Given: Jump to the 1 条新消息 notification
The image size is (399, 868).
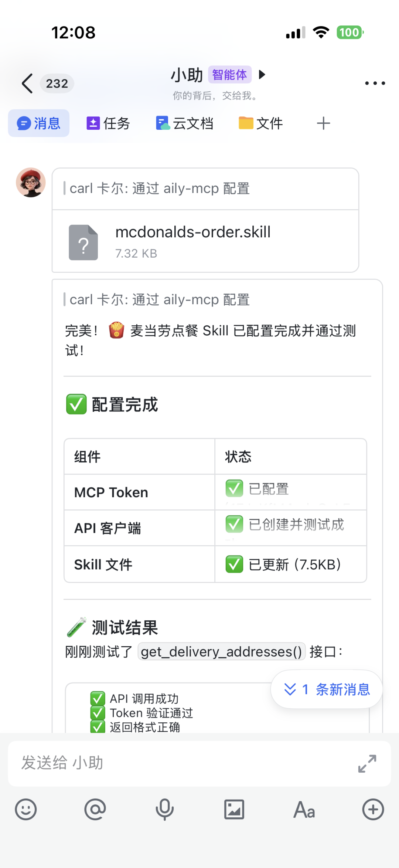Looking at the screenshot, I should (x=327, y=689).
